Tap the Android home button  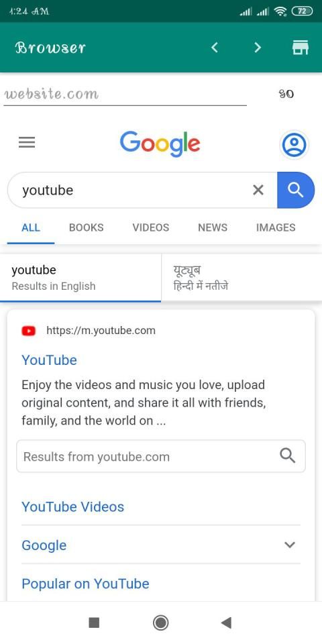click(160, 623)
